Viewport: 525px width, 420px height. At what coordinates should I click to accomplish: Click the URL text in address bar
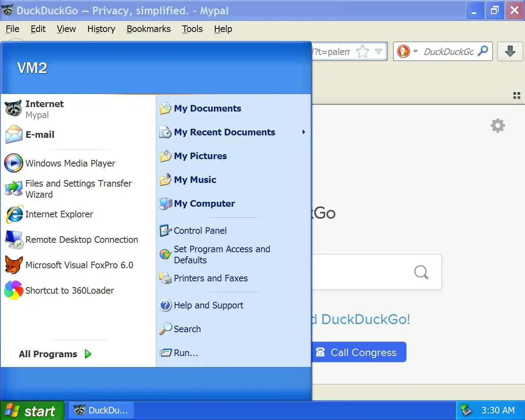coord(332,52)
